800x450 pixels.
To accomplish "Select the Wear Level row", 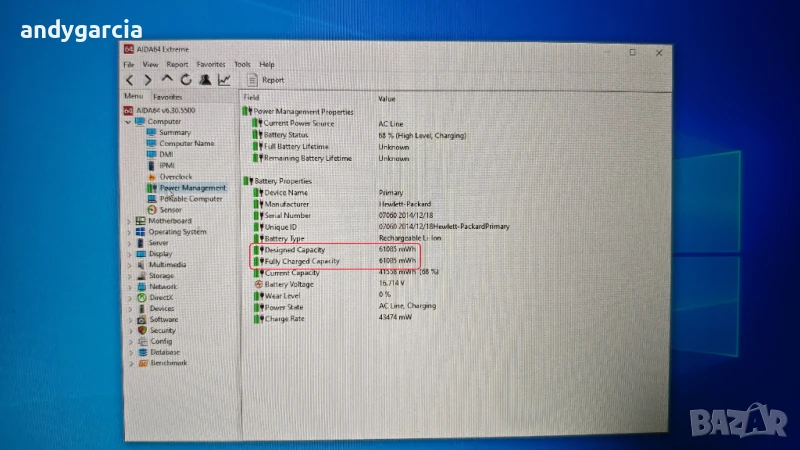I will [x=283, y=295].
